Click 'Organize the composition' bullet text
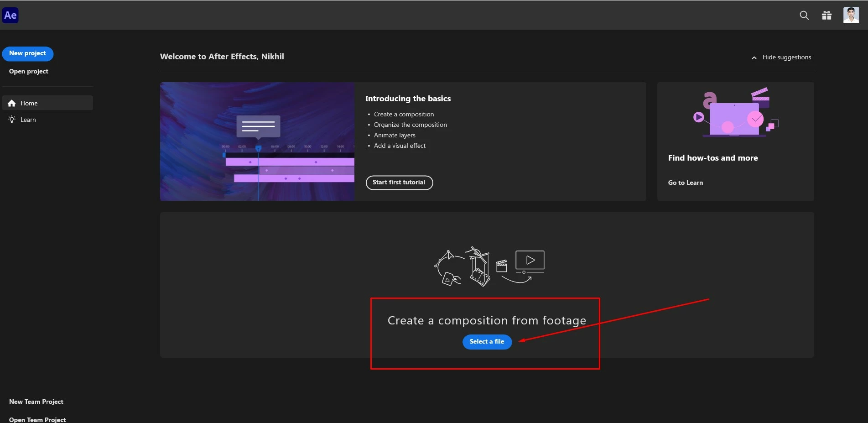 coord(411,125)
